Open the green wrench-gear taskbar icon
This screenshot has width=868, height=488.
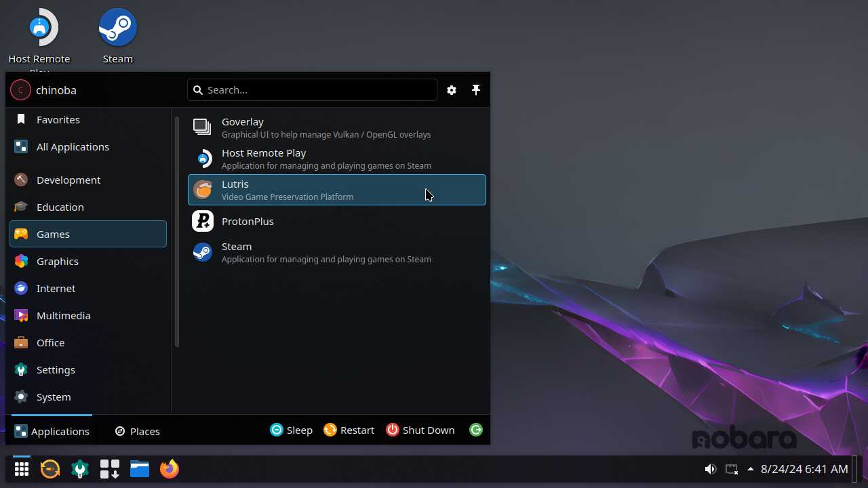(x=80, y=468)
